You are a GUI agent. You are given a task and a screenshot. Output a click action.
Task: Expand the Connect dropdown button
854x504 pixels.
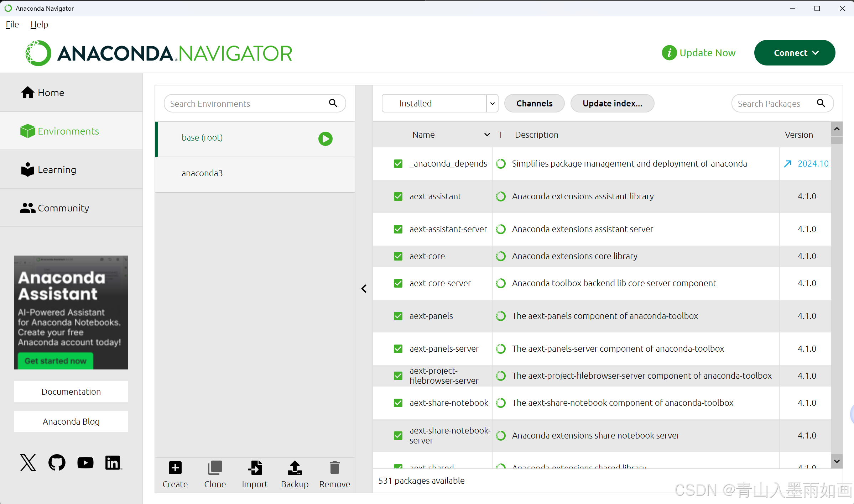point(795,53)
